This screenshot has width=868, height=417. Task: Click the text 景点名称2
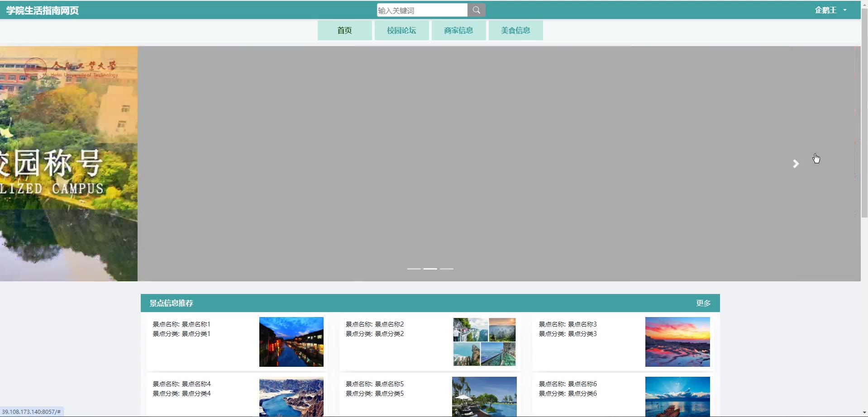[x=389, y=324]
